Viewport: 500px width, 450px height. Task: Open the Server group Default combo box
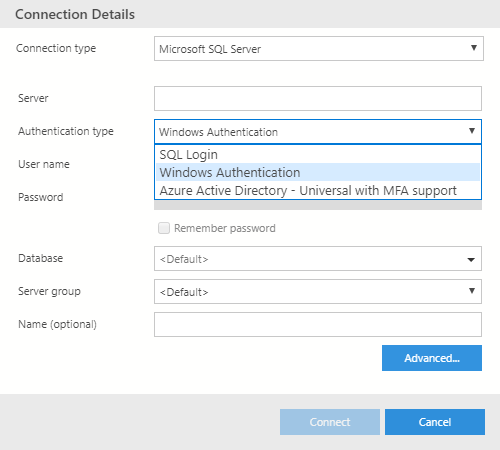(x=318, y=292)
